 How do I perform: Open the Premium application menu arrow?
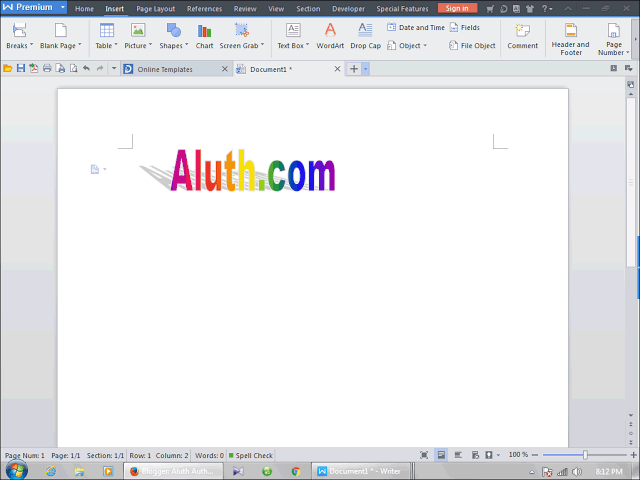point(62,7)
